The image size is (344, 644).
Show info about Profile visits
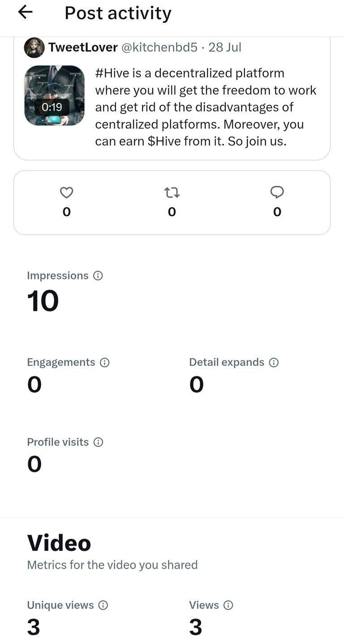(98, 442)
